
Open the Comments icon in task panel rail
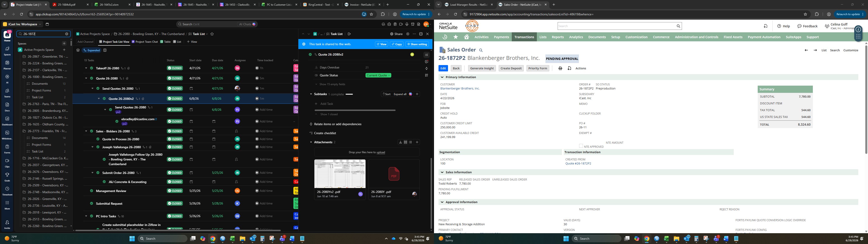tap(426, 62)
